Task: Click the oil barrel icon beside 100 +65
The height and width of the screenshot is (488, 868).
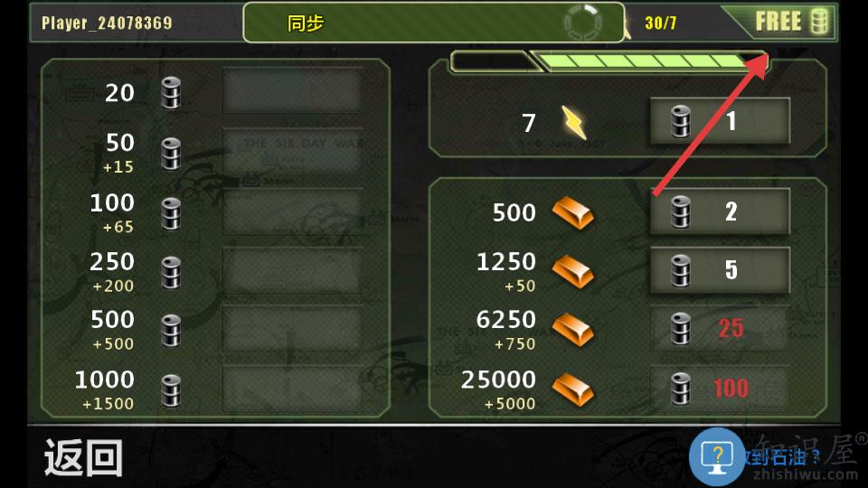Action: (171, 213)
